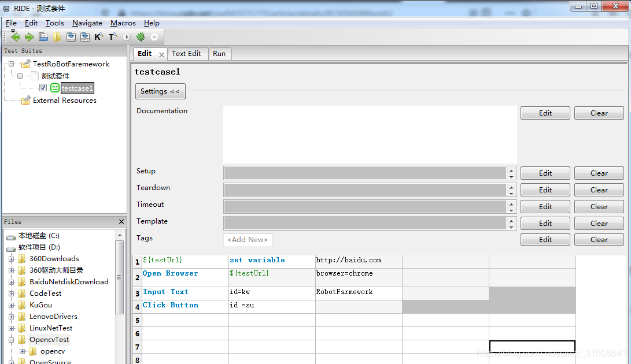Clear the Teardown setting
Image resolution: width=631 pixels, height=364 pixels.
(x=599, y=190)
